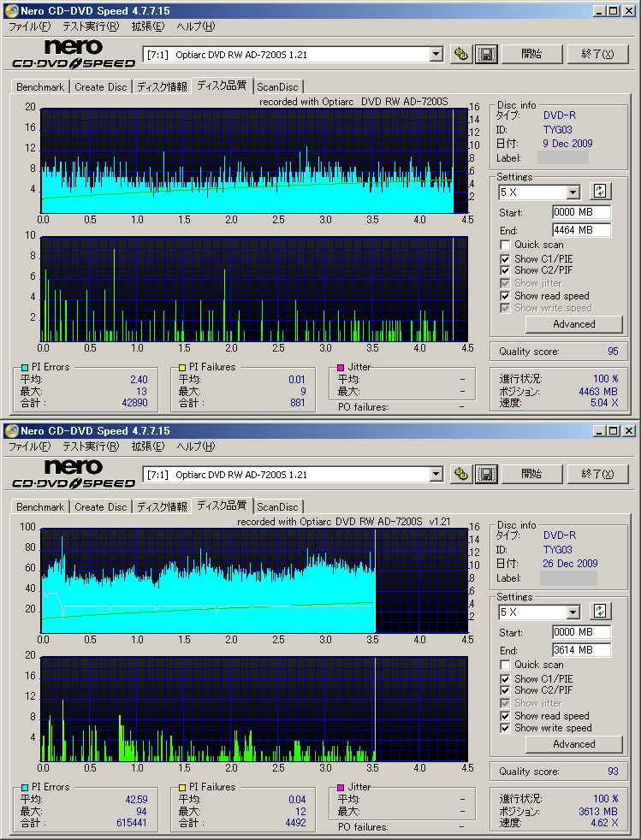Toggle Show C1/PIE checkbox in top window

pyautogui.click(x=505, y=259)
